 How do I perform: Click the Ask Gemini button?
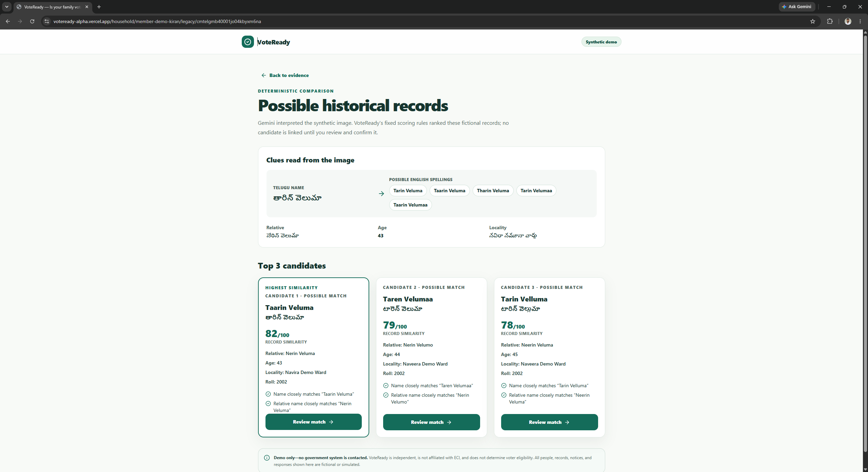click(x=797, y=7)
